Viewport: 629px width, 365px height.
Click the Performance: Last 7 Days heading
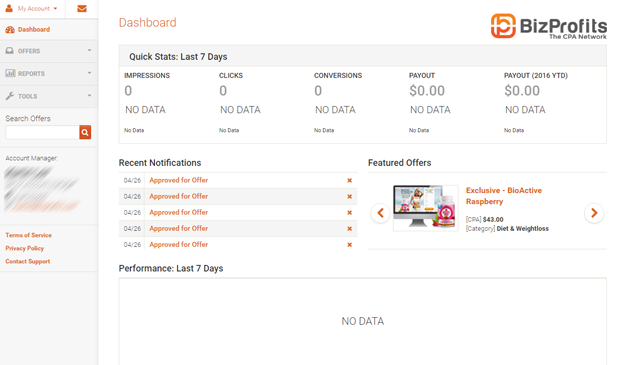(171, 268)
